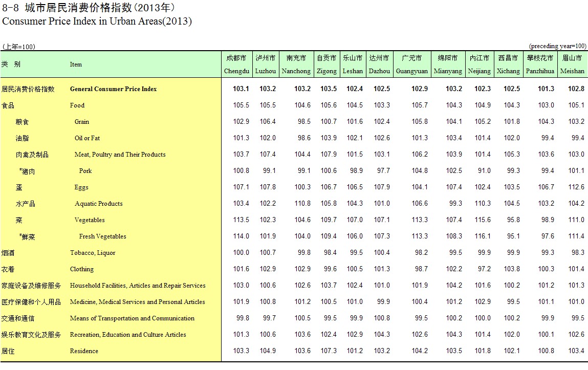Select Nanchong Oil or Fat value 98.6
The width and height of the screenshot is (588, 370).
[x=304, y=138]
